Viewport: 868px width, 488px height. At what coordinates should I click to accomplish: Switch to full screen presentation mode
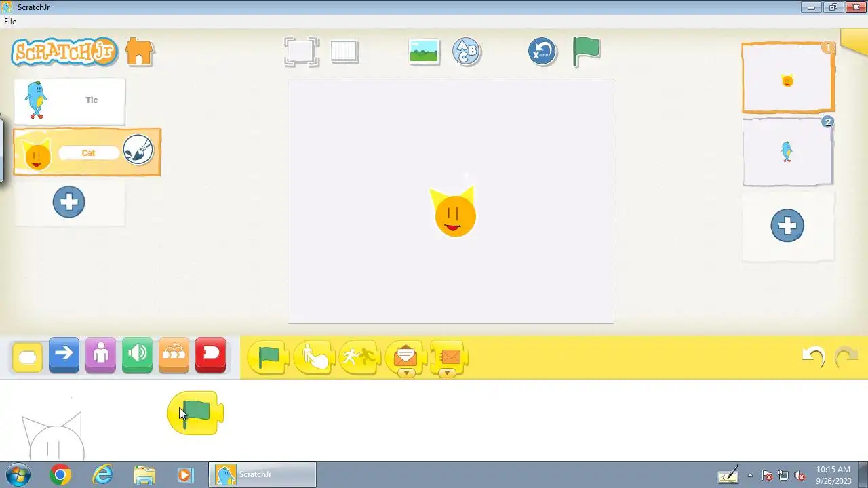(x=301, y=52)
